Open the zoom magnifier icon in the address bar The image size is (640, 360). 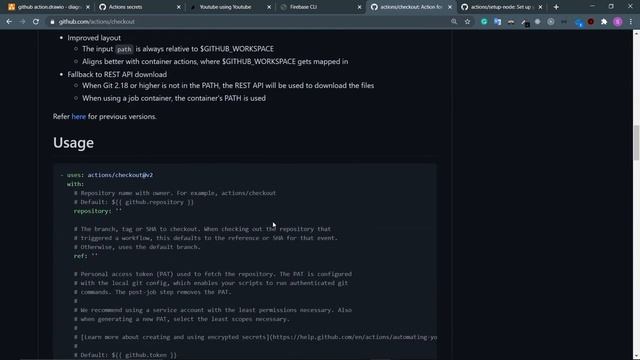click(x=454, y=22)
